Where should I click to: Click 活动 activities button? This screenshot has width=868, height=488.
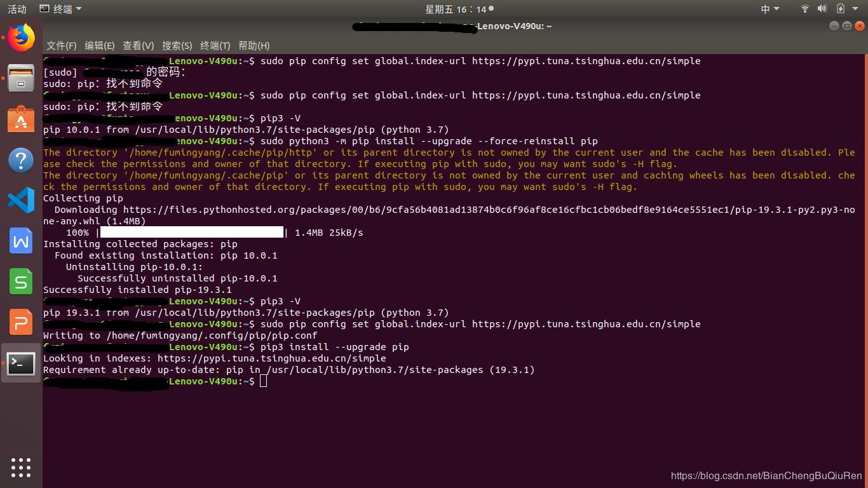[x=17, y=9]
